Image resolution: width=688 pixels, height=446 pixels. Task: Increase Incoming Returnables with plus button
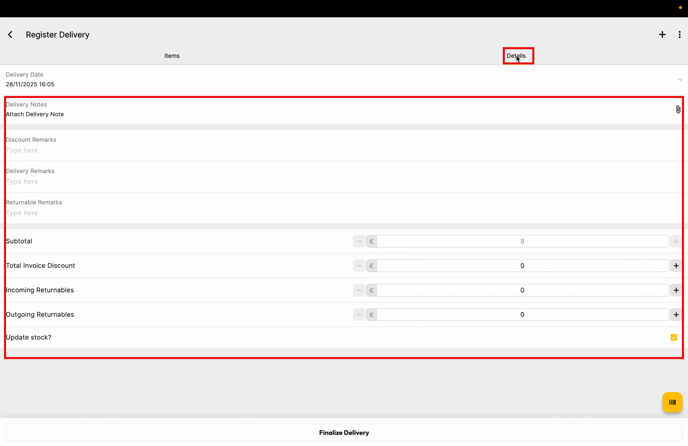(x=676, y=290)
